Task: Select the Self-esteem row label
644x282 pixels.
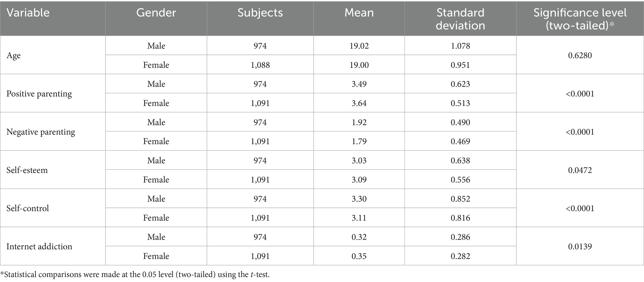Action: click(x=27, y=170)
